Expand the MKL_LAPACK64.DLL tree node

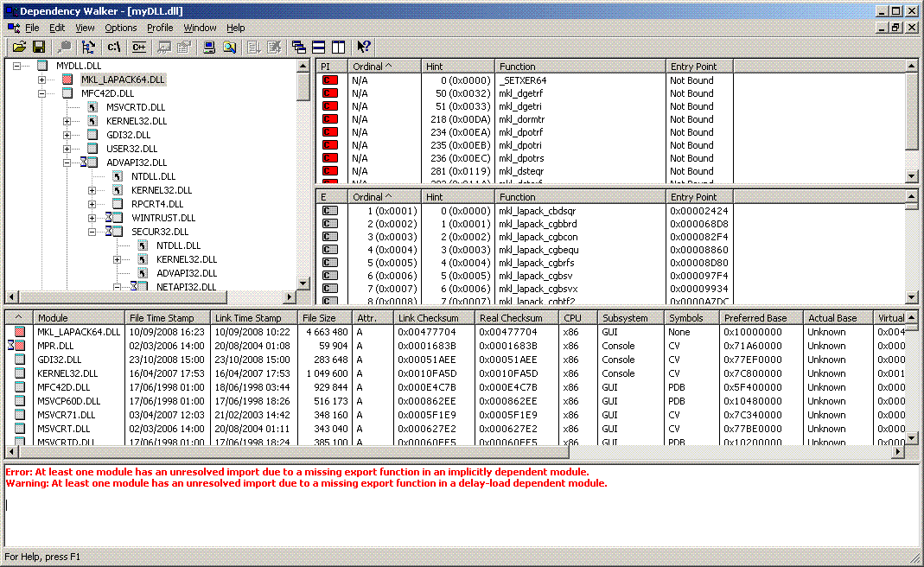[x=41, y=80]
